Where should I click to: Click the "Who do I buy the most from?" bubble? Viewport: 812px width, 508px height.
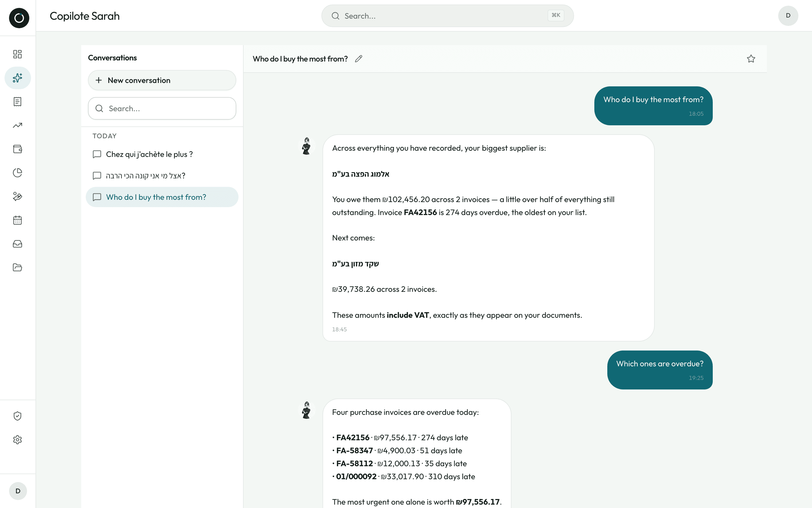[x=653, y=106]
